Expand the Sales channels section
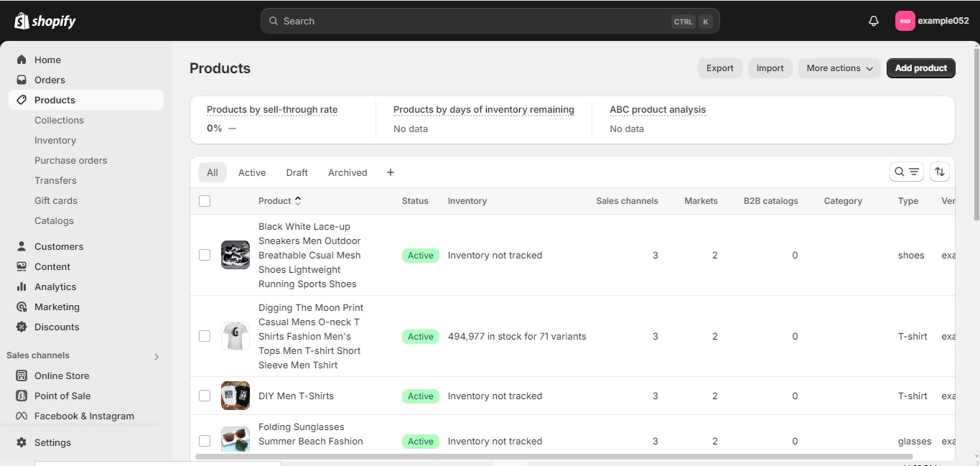Screen dimensions: 980x466 156,355
